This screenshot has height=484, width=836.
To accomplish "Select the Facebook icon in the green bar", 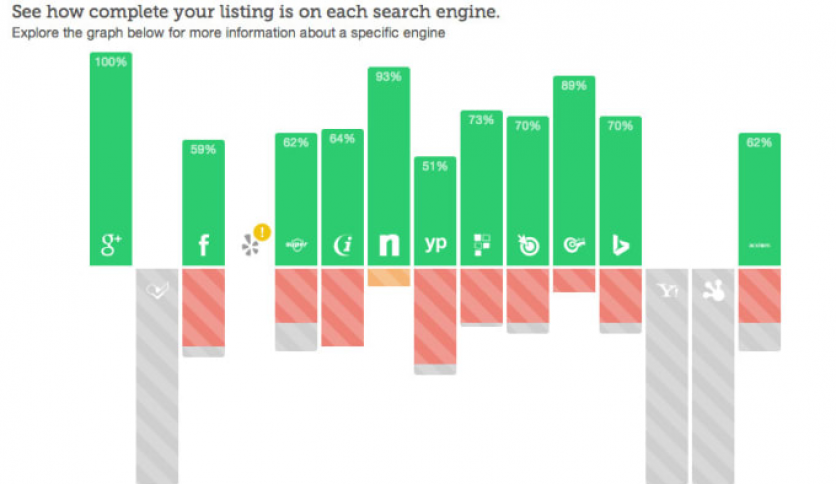I will [x=203, y=245].
